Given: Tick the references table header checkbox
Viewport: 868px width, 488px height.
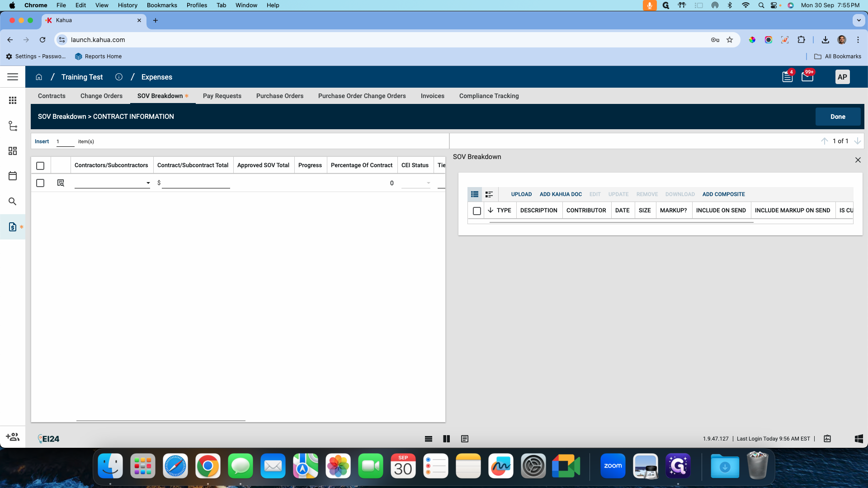Looking at the screenshot, I should click(477, 211).
